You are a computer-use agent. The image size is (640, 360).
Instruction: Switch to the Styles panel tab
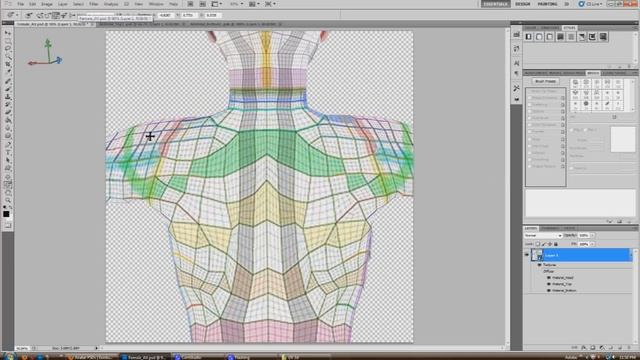(x=569, y=28)
